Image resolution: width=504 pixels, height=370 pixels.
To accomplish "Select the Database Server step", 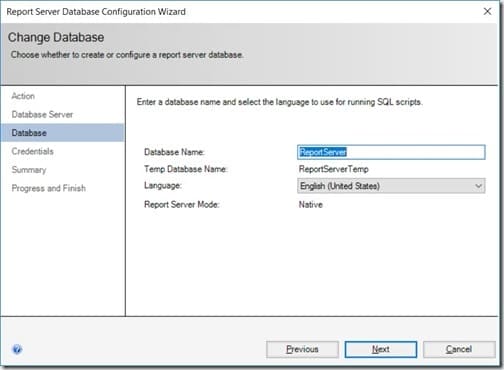I will [x=42, y=115].
